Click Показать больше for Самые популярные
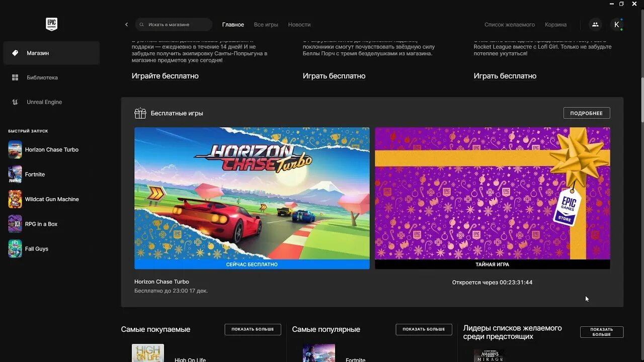Screen dimensions: 644x362 [x=424, y=329]
